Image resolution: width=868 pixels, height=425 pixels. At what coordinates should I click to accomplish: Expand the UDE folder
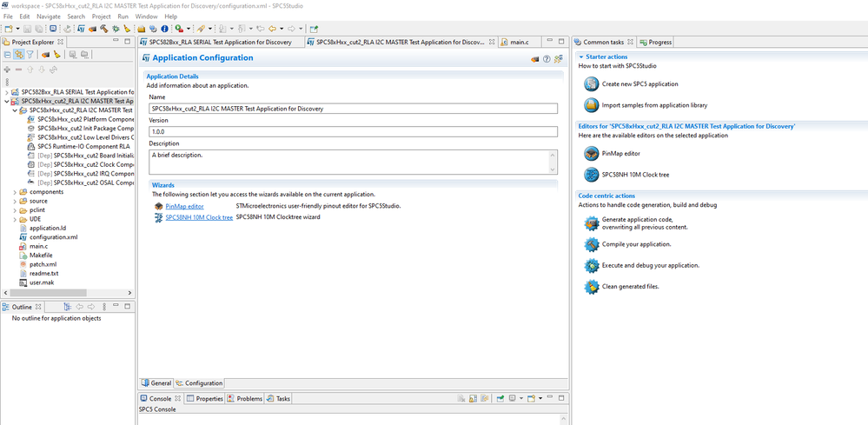click(15, 219)
